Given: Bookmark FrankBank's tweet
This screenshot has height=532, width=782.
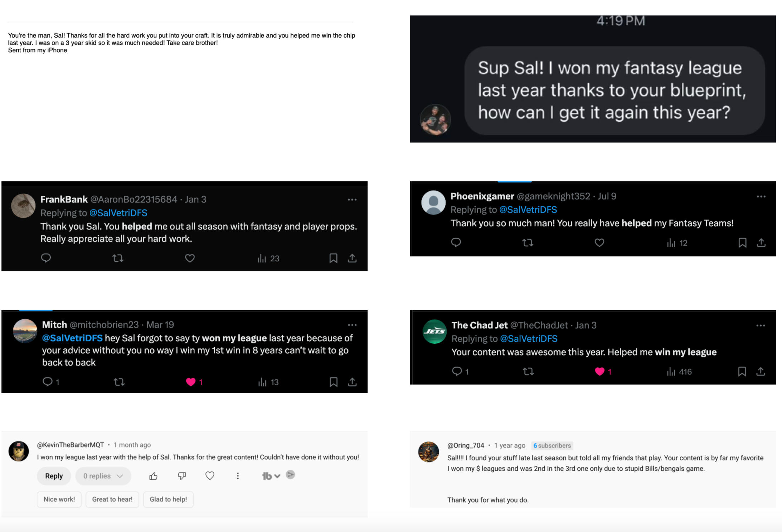Looking at the screenshot, I should 333,258.
